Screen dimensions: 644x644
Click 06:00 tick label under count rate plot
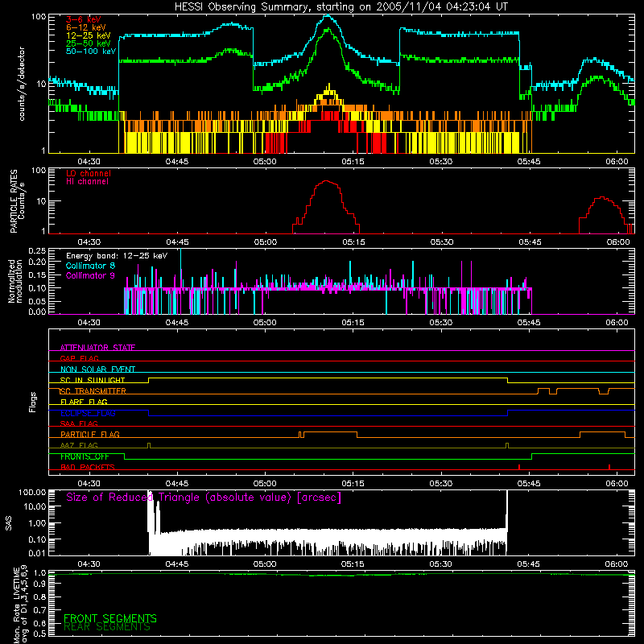pyautogui.click(x=617, y=162)
